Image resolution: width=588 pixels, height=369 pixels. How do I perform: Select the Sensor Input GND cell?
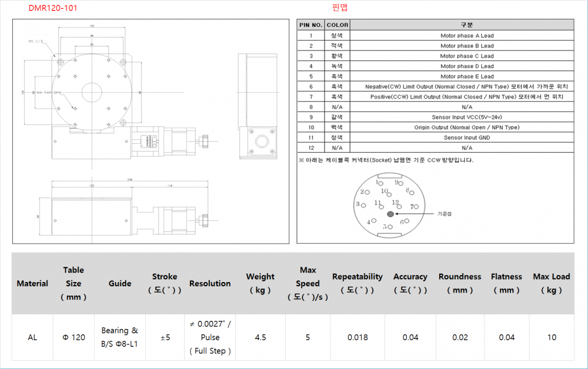click(467, 137)
